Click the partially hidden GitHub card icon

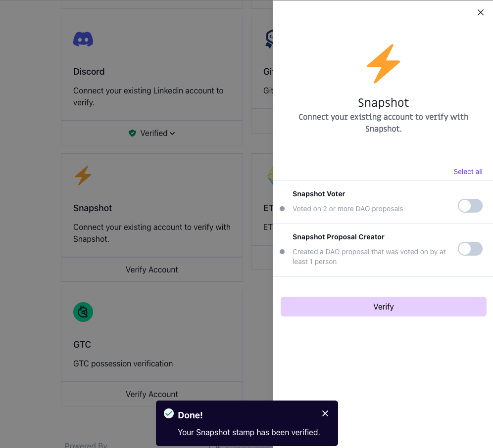(269, 39)
